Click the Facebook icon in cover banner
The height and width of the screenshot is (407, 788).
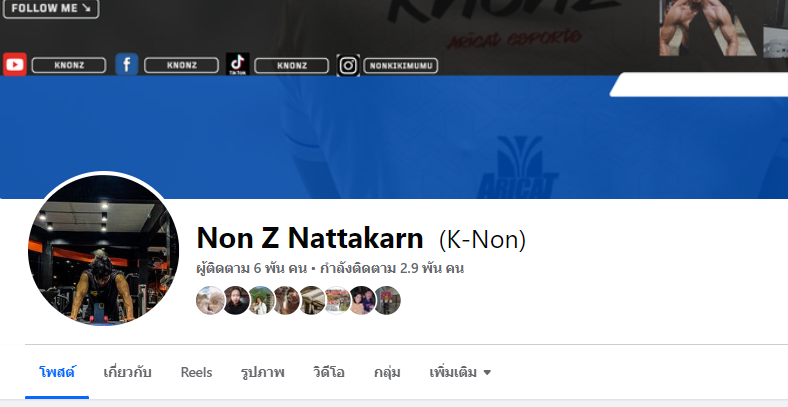coord(127,65)
